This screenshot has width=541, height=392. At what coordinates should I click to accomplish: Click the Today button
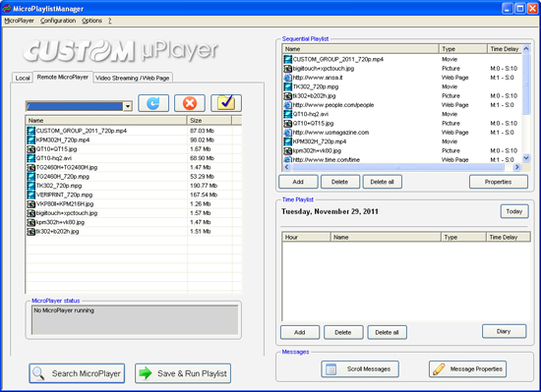[514, 211]
